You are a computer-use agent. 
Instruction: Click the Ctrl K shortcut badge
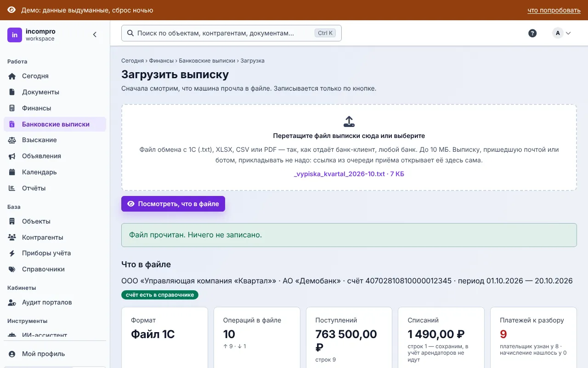[x=325, y=33]
